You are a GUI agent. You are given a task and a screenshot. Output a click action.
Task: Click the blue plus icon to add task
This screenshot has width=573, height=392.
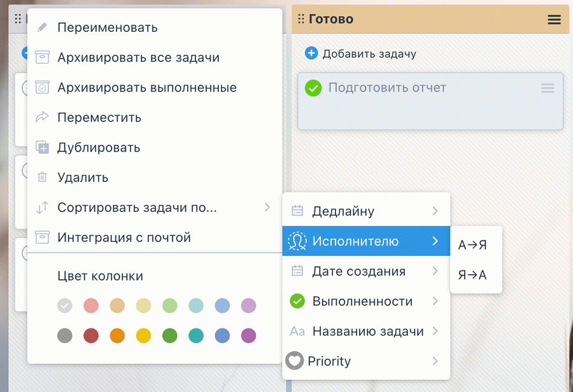point(311,53)
